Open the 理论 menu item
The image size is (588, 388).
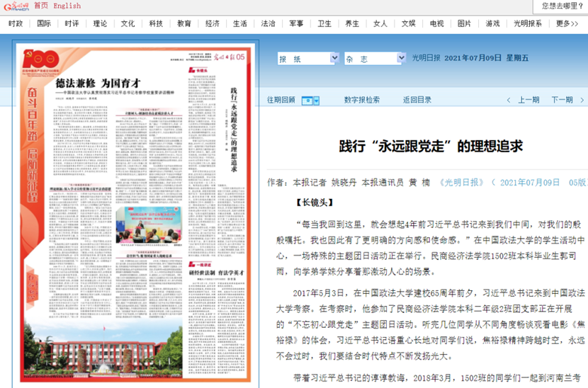100,23
